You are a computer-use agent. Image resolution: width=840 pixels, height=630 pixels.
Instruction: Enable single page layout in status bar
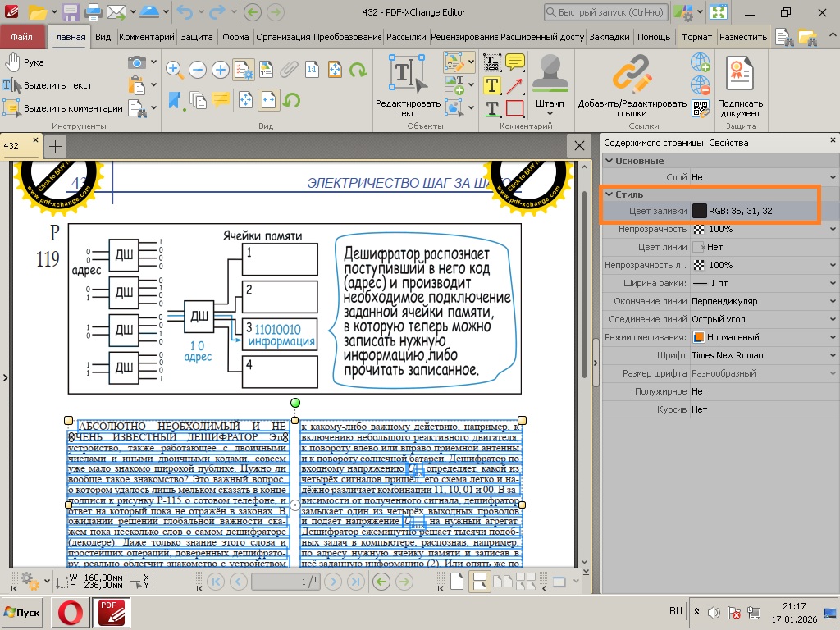pos(456,581)
